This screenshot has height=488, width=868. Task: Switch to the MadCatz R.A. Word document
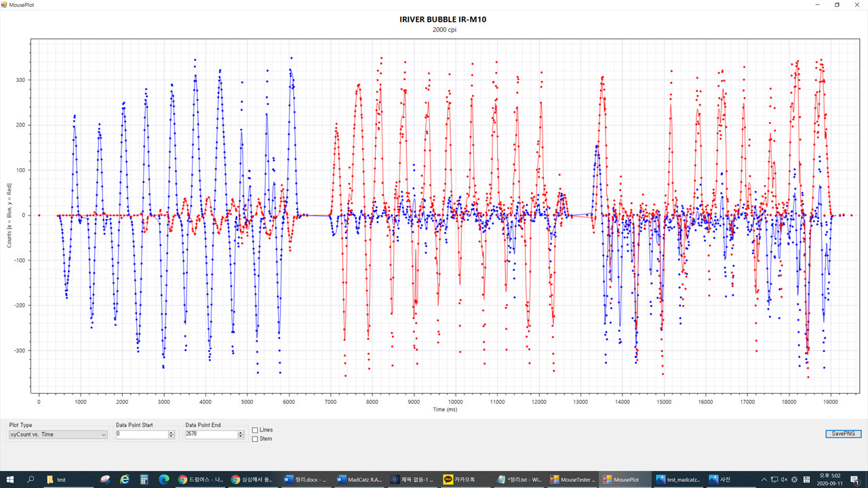(359, 479)
